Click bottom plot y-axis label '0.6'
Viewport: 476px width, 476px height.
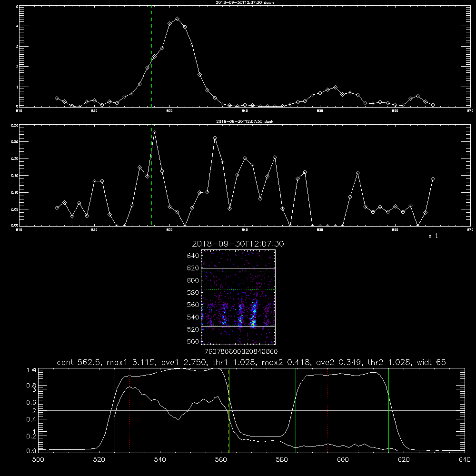(x=31, y=403)
